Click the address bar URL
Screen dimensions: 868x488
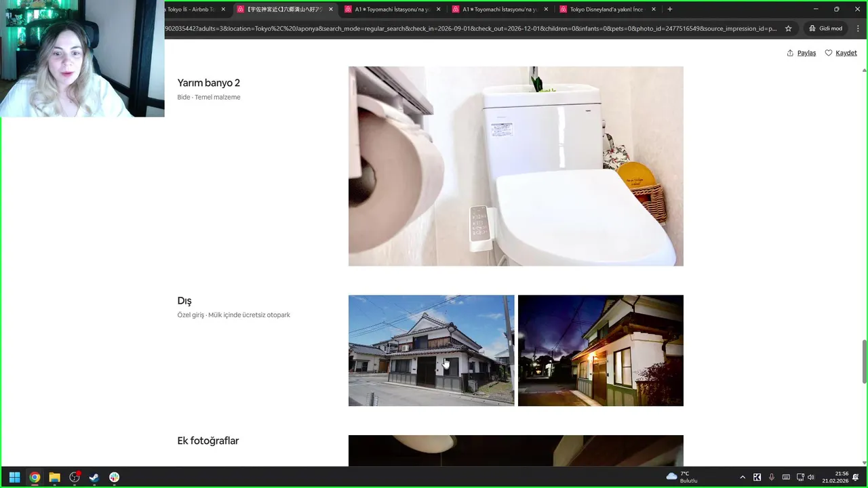471,28
